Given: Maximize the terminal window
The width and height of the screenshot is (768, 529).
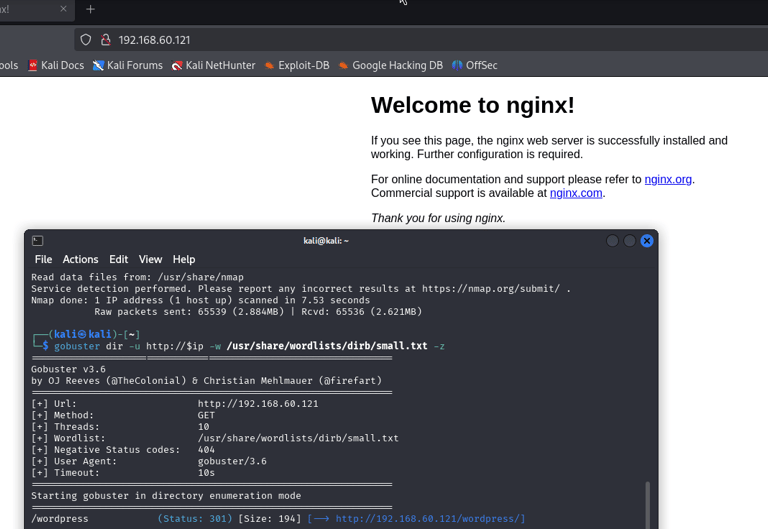Looking at the screenshot, I should 629,240.
